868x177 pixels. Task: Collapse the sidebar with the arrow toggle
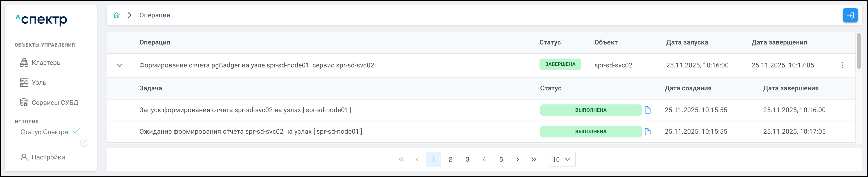(84, 144)
